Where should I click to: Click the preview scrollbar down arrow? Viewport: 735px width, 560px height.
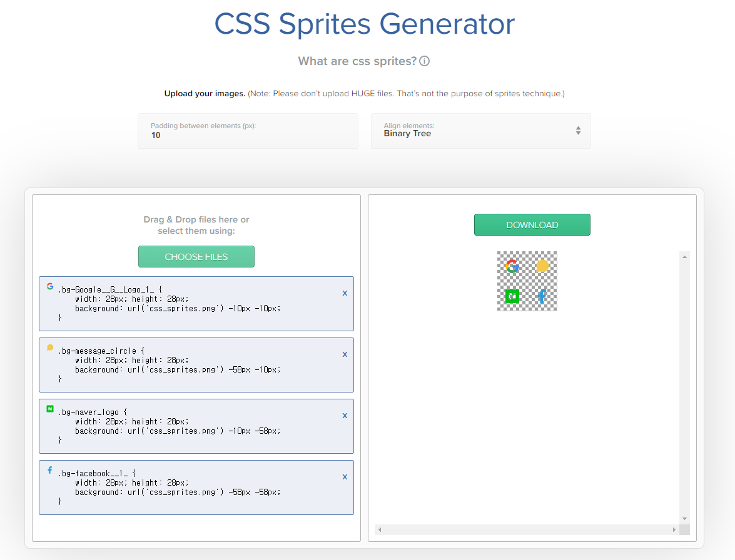point(684,519)
